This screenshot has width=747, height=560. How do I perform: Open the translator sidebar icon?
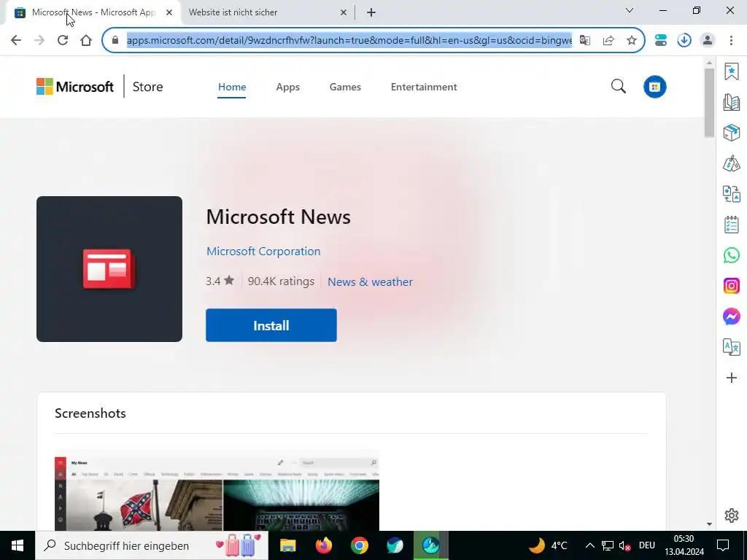pos(732,347)
